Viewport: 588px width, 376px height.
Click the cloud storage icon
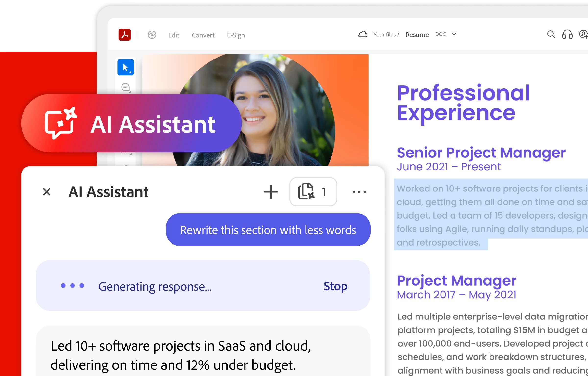click(363, 34)
